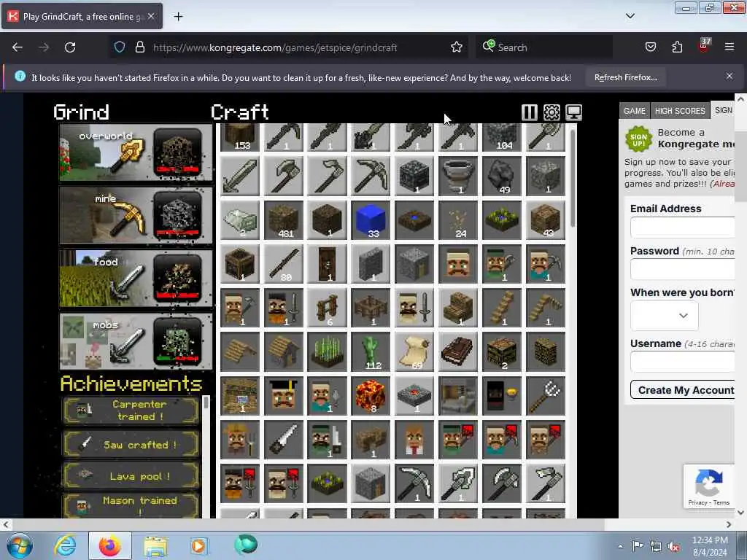Click the wood item showing 153
Image resolution: width=747 pixels, height=560 pixels.
pos(239,138)
